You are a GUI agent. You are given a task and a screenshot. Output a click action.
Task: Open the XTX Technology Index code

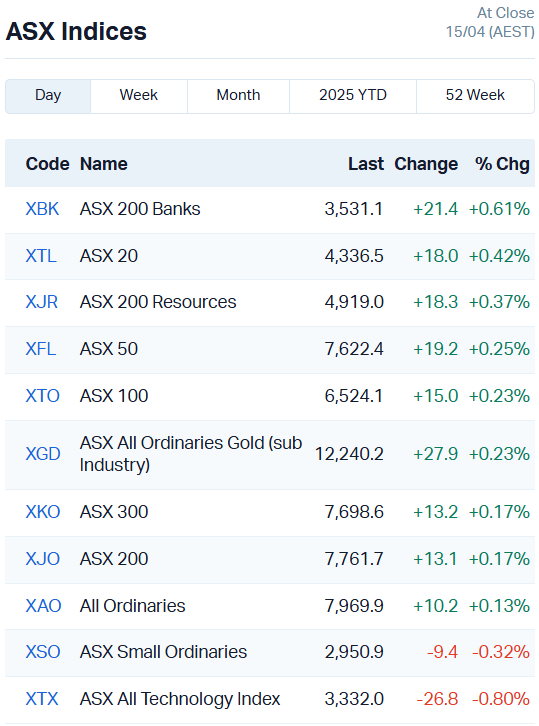tap(42, 699)
